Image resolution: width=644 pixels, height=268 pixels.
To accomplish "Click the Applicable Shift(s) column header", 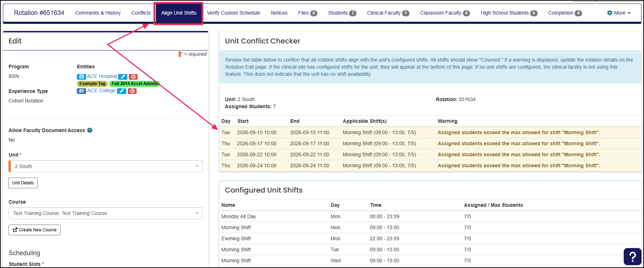I will tap(364, 121).
